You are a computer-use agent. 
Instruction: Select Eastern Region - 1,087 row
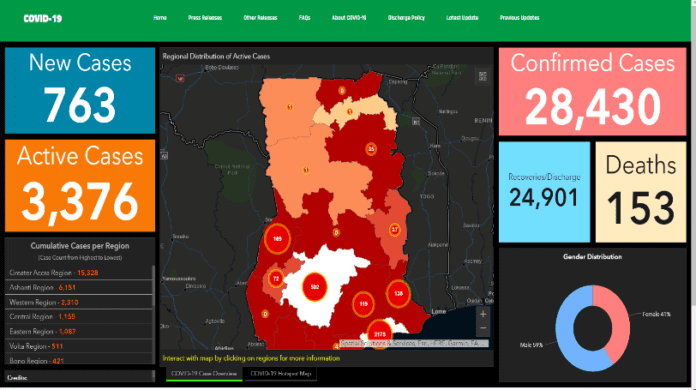[x=78, y=331]
